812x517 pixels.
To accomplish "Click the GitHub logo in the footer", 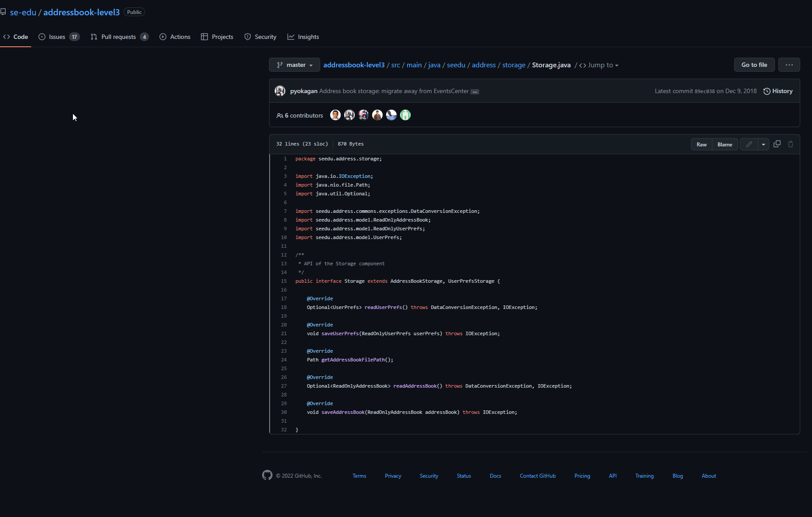I will click(267, 475).
